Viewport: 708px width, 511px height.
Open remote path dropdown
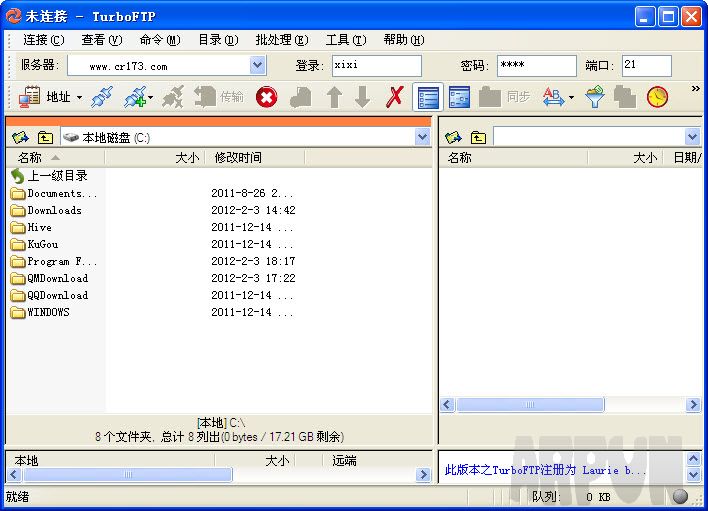[692, 136]
